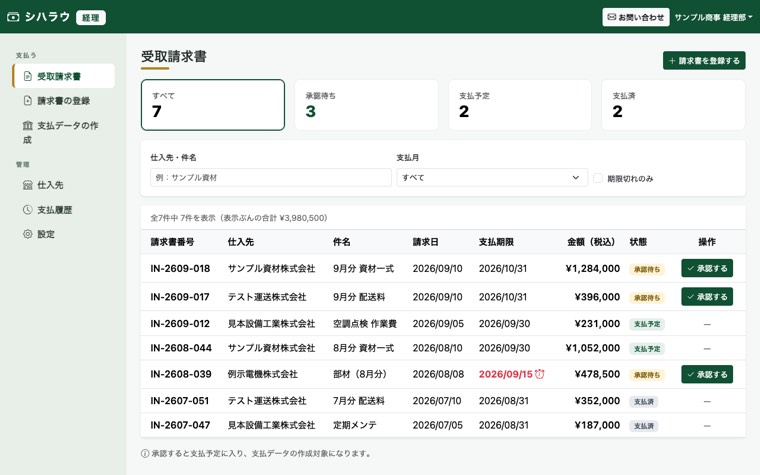Click the store icon beside 仕入先
This screenshot has height=475, width=760.
point(28,185)
